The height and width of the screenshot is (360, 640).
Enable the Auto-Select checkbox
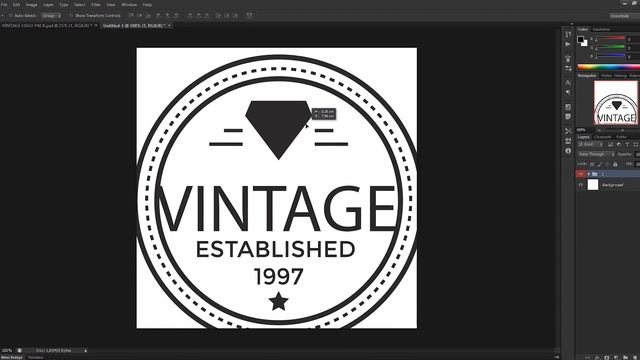(11, 16)
